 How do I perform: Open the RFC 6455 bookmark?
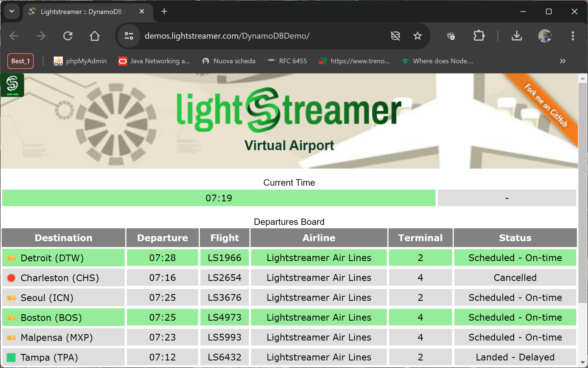pyautogui.click(x=287, y=61)
